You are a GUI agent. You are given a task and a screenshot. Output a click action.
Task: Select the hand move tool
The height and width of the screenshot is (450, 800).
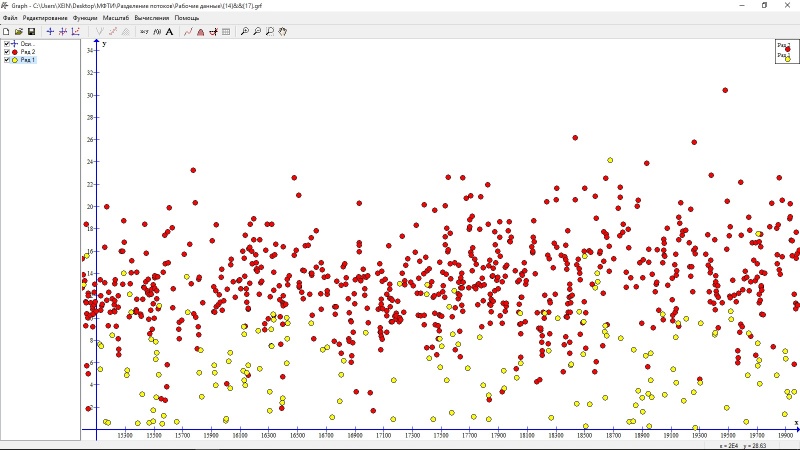tap(283, 32)
